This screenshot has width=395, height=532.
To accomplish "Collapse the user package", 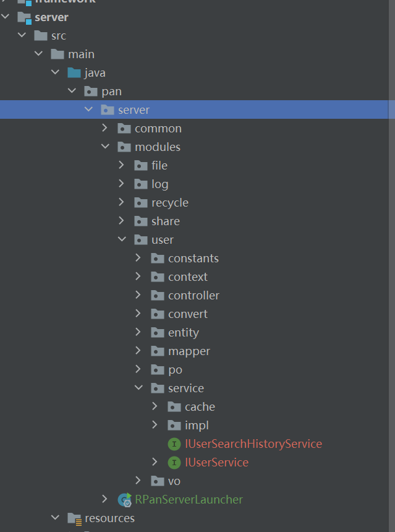I will click(x=121, y=239).
